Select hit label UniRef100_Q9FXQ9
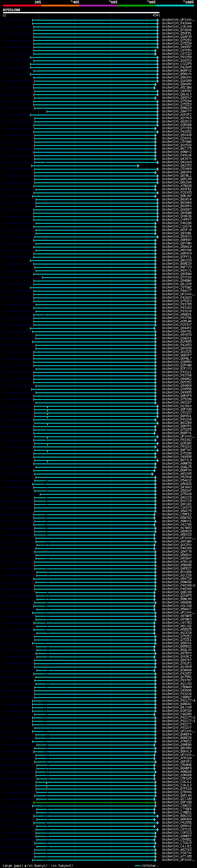Viewport: 197px width, 868px height. point(177,410)
